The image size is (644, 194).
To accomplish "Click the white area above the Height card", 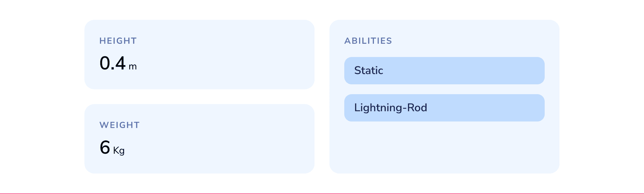I will point(199,9).
